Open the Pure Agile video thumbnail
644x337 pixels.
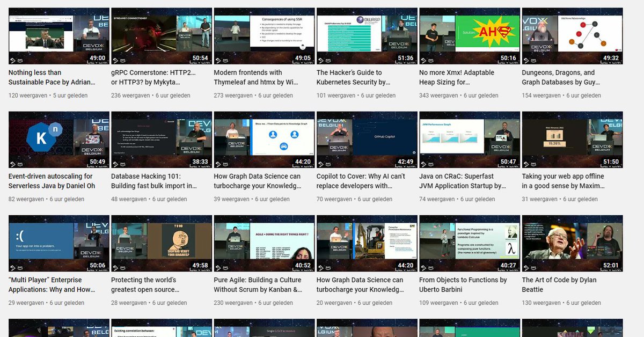pyautogui.click(x=264, y=244)
